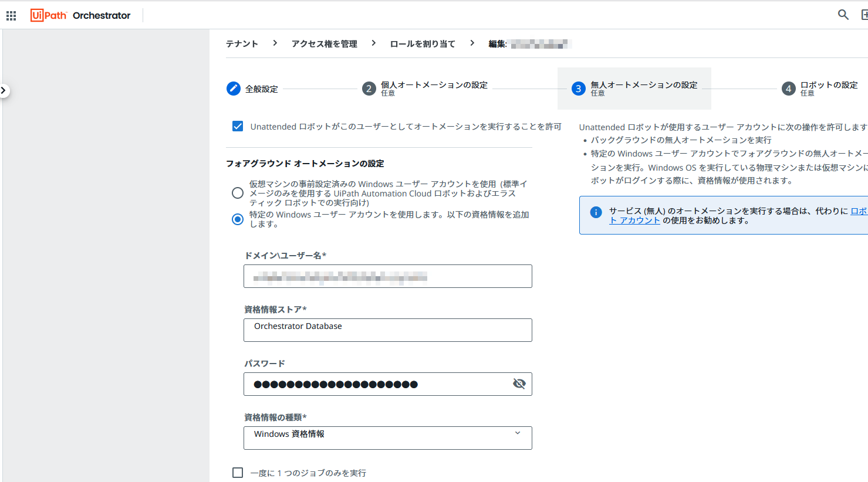Click the pencil icon for 全般設定

click(234, 89)
